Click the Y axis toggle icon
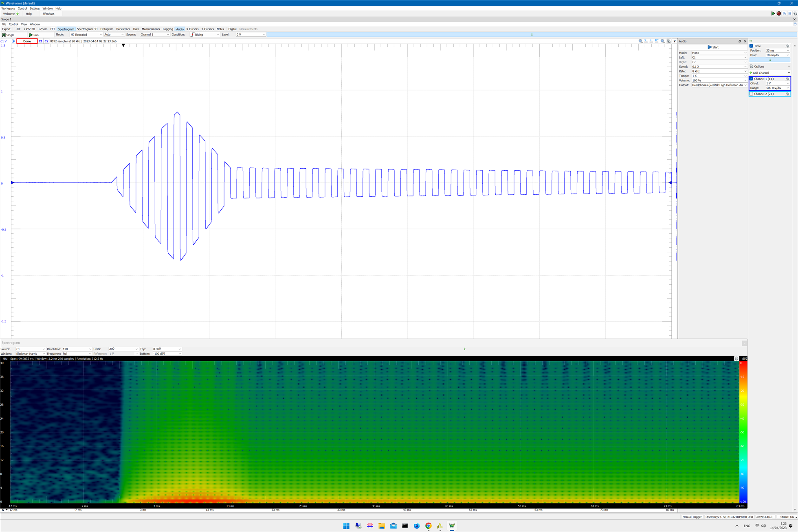798x532 pixels. point(675,41)
